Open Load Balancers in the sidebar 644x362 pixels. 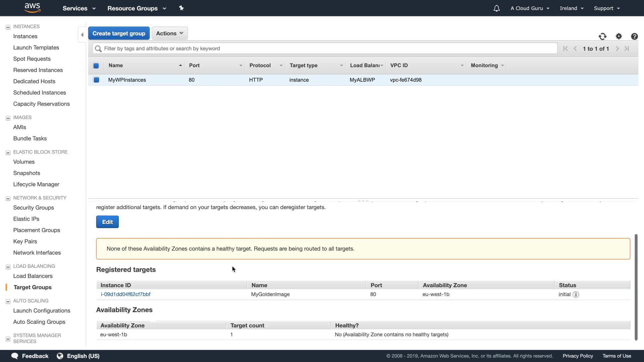[33, 276]
